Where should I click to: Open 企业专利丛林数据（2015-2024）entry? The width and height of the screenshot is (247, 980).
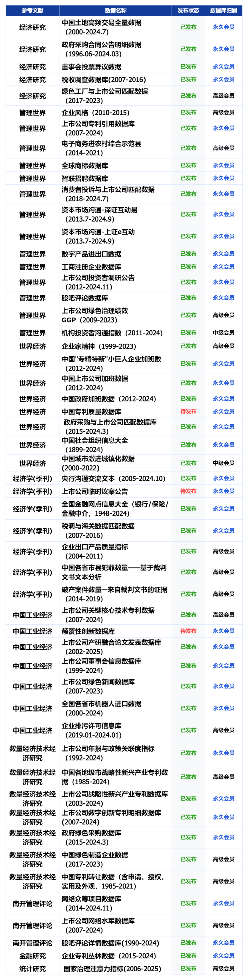[x=109, y=956]
